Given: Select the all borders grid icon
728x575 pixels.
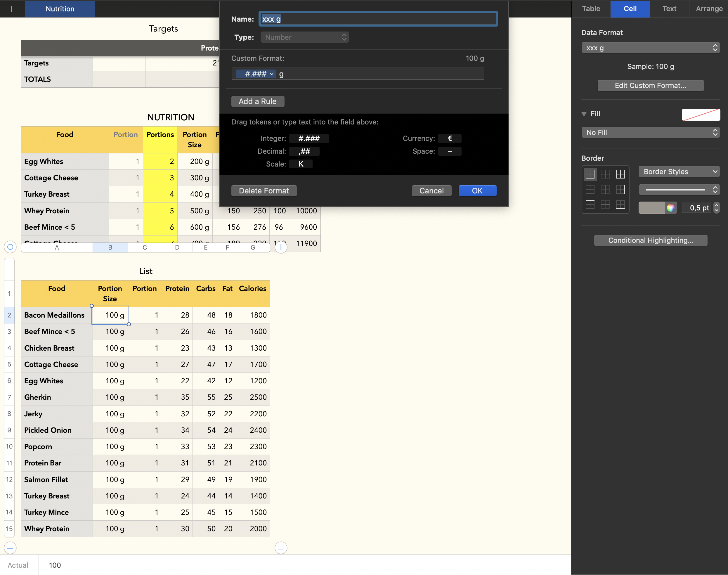Looking at the screenshot, I should pyautogui.click(x=620, y=174).
